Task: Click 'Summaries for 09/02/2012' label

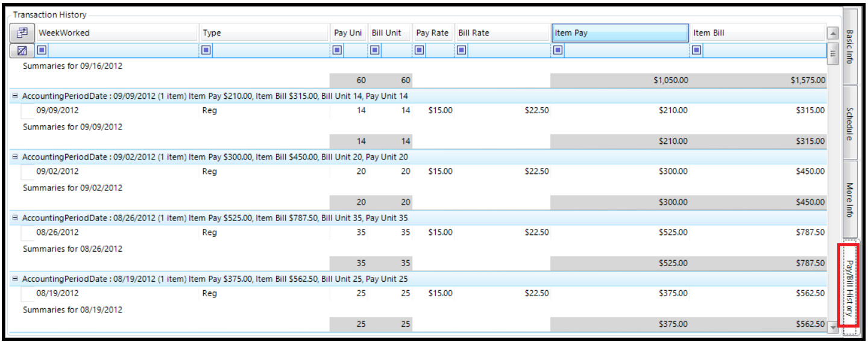Action: click(72, 188)
